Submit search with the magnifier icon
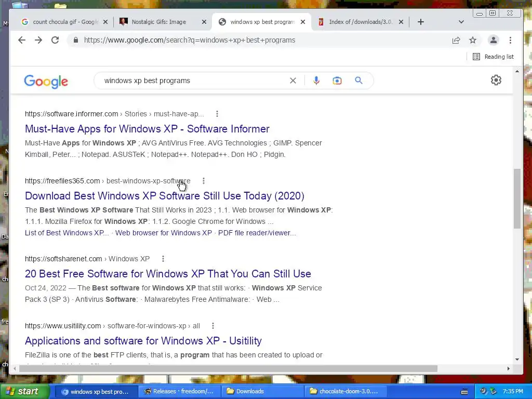This screenshot has height=399, width=532. tap(358, 81)
